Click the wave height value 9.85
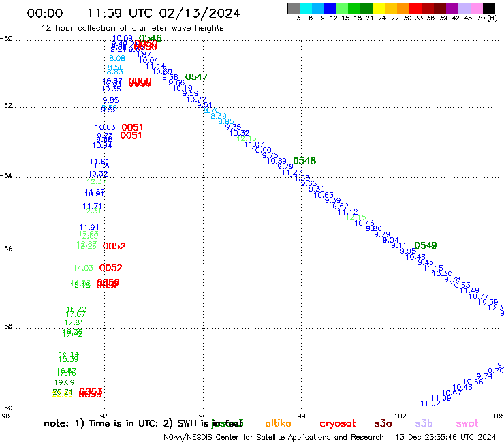The image size is (504, 443). pyautogui.click(x=110, y=100)
